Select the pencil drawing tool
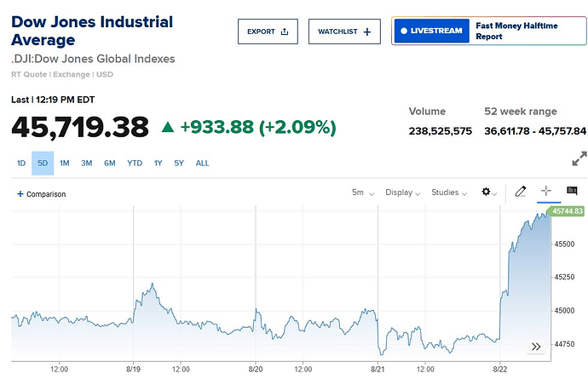This screenshot has height=379, width=588. (x=521, y=192)
